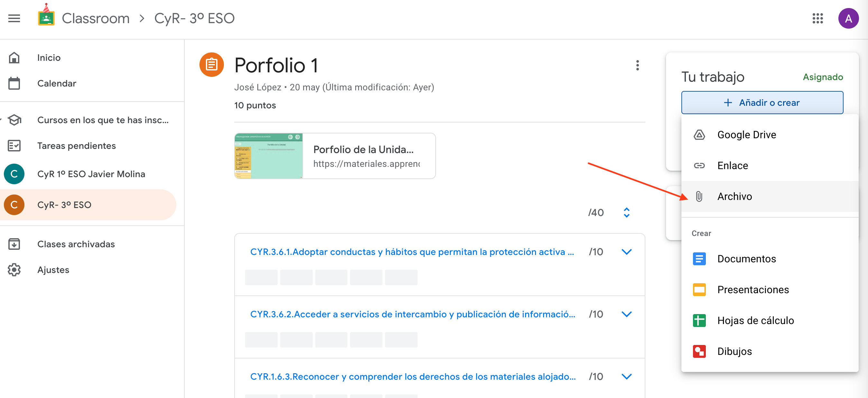
Task: Open the main hamburger menu
Action: (14, 18)
